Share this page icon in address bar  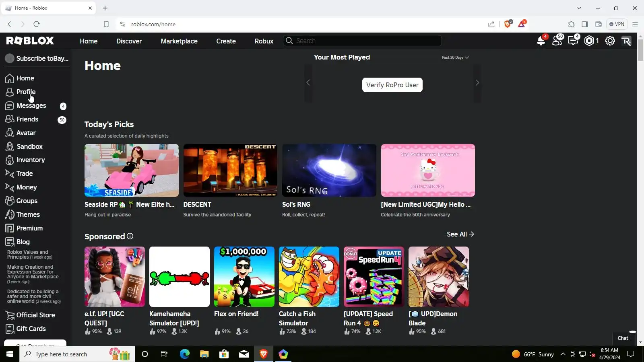pyautogui.click(x=491, y=24)
